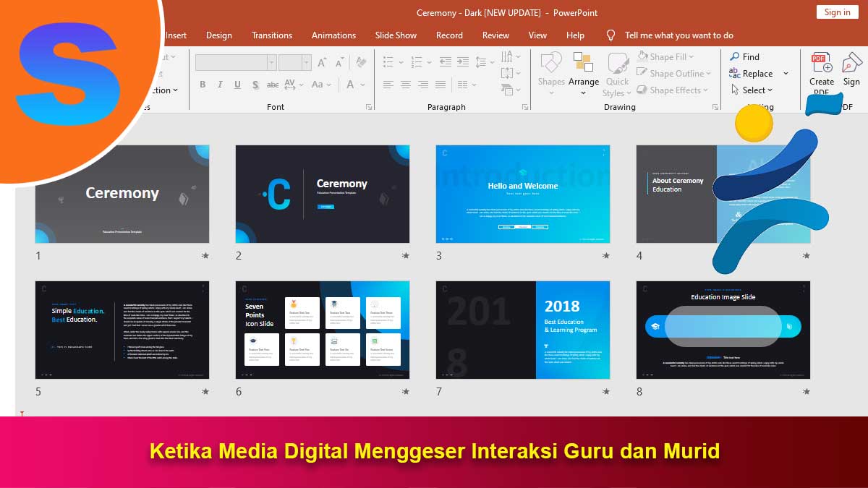This screenshot has width=868, height=488.
Task: Toggle Strikethrough (abc) formatting
Action: pos(273,85)
